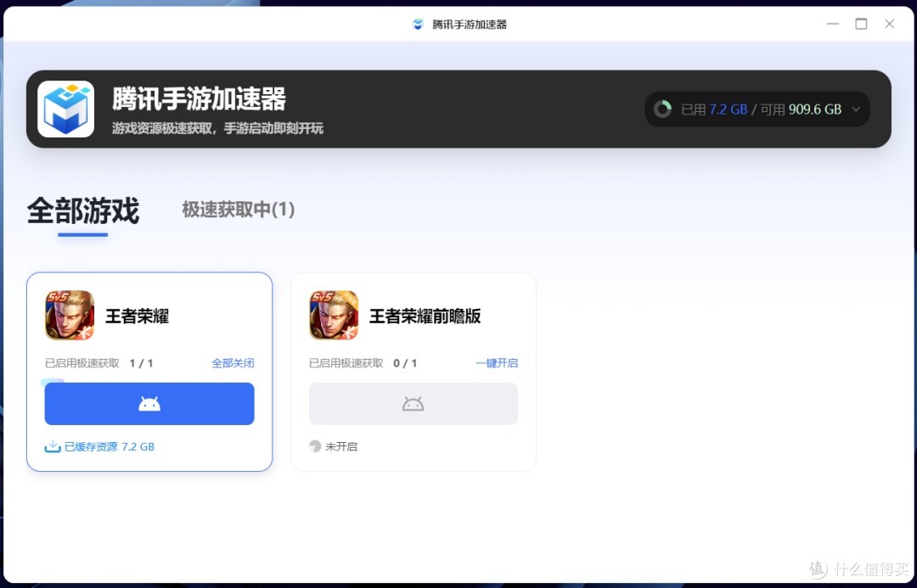Click the storage usage ring icon
The height and width of the screenshot is (588, 917).
click(x=662, y=109)
